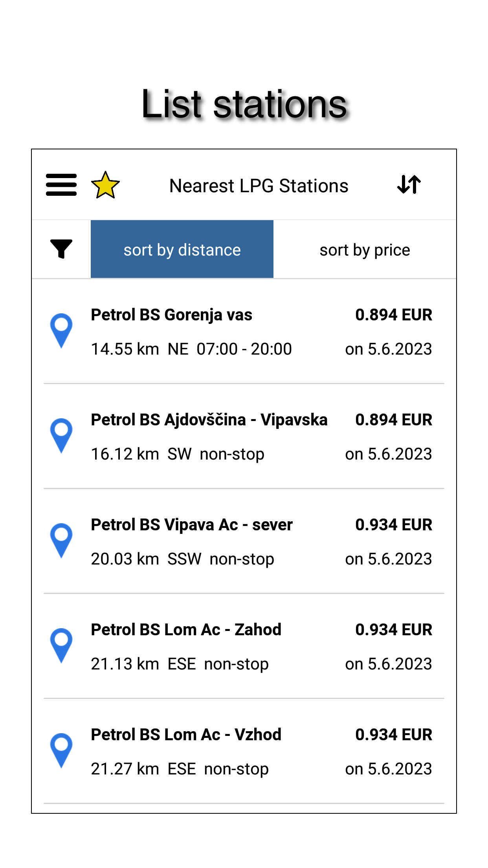Open the filter funnel icon
The image size is (488, 868).
pyautogui.click(x=61, y=249)
